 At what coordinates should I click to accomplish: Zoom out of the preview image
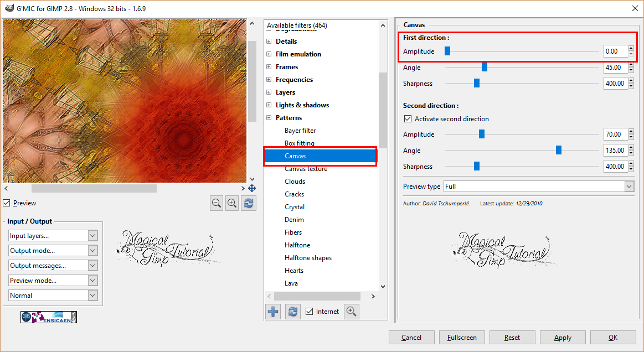[x=216, y=203]
